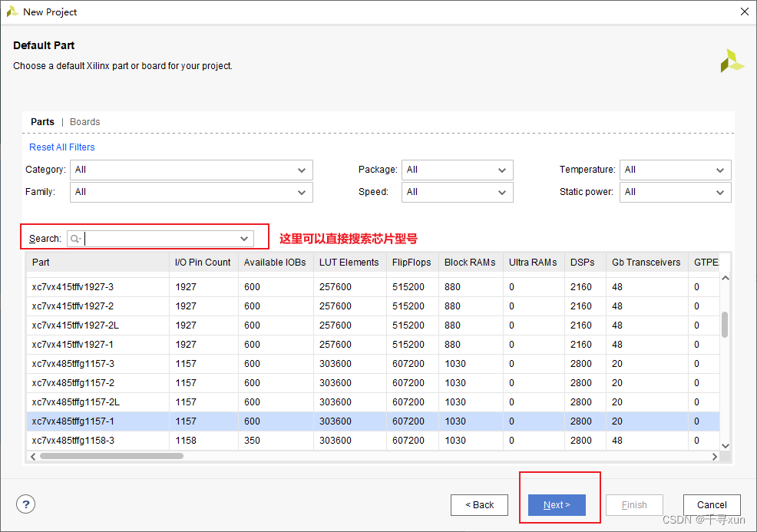This screenshot has height=532, width=757.
Task: Click the vertical scrollbar down arrow
Action: click(725, 446)
